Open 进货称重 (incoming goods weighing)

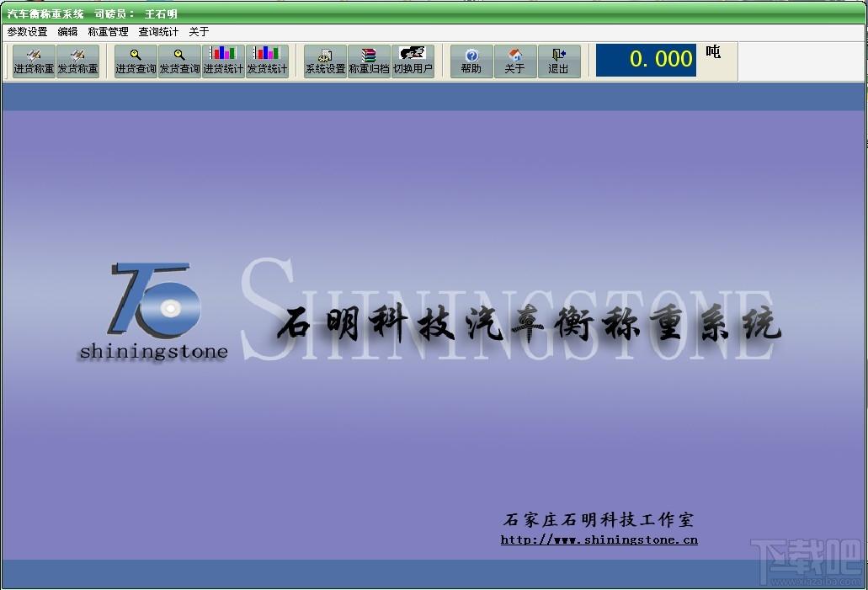point(34,61)
